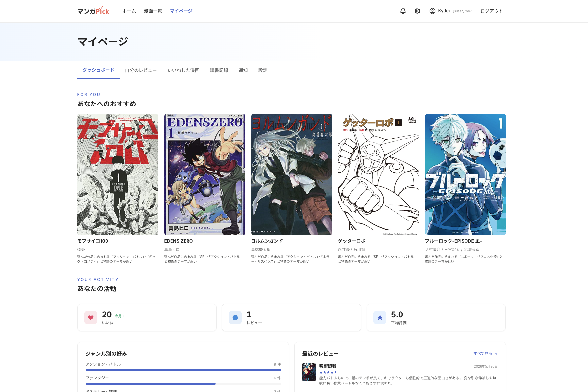Click the 呪術廻戦 review body text
Viewport: 588px width, 392px height.
coord(408,381)
